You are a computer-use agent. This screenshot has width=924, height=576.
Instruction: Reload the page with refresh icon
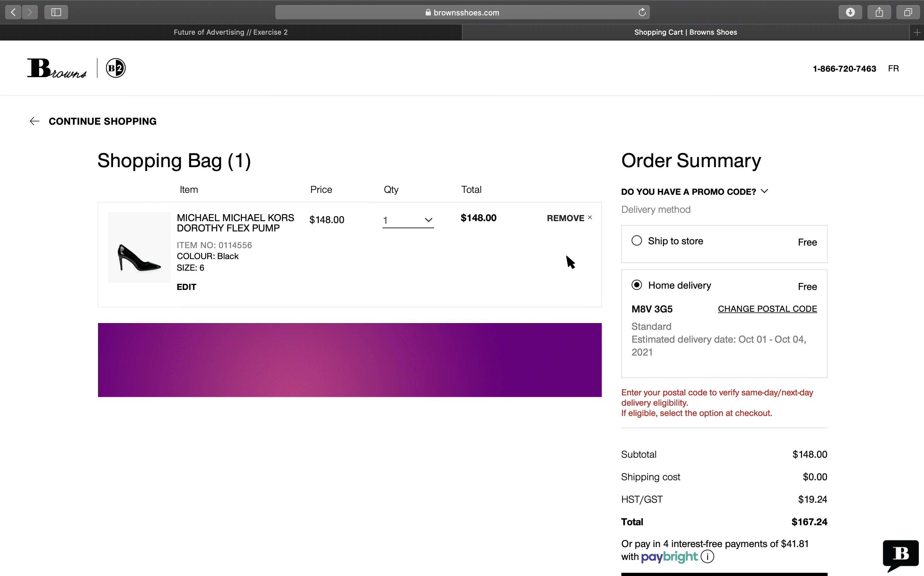click(x=642, y=12)
